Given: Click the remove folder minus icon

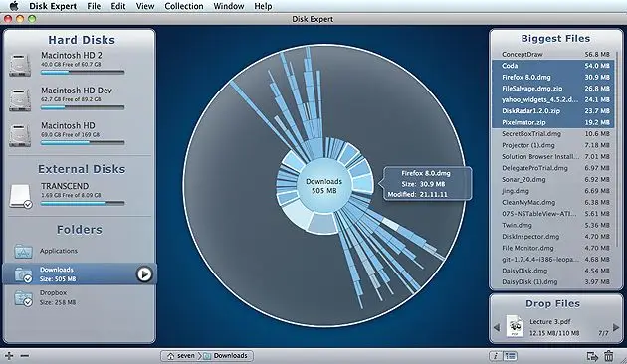Looking at the screenshot, I should 25,356.
